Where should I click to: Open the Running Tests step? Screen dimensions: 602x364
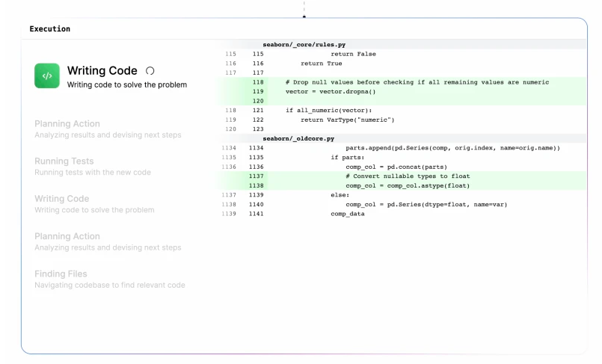pyautogui.click(x=64, y=161)
